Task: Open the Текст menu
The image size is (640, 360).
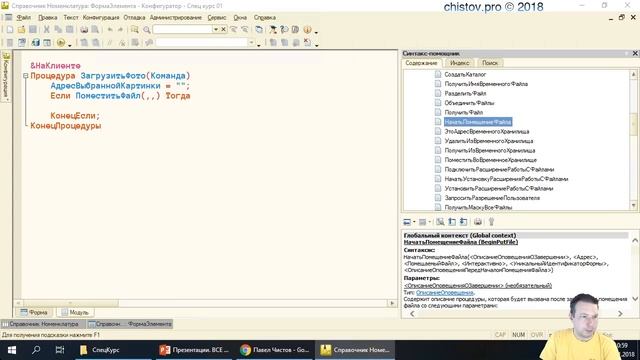Action: coord(71,18)
